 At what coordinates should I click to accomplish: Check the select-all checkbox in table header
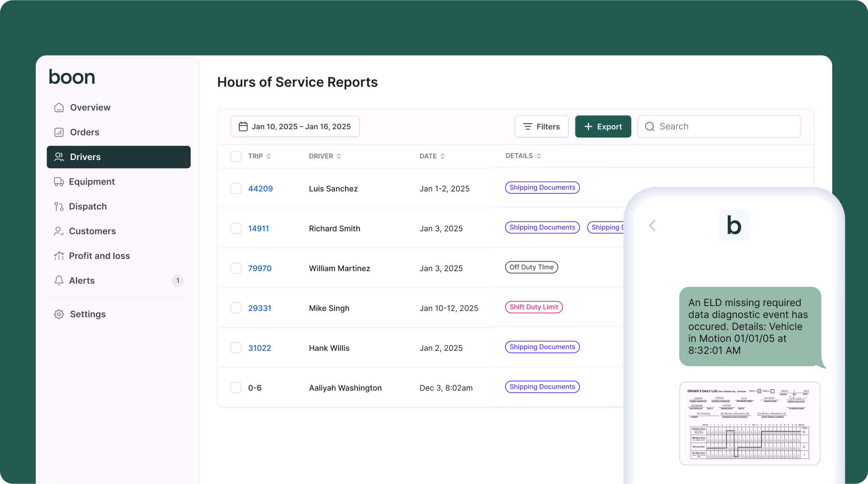click(x=236, y=156)
